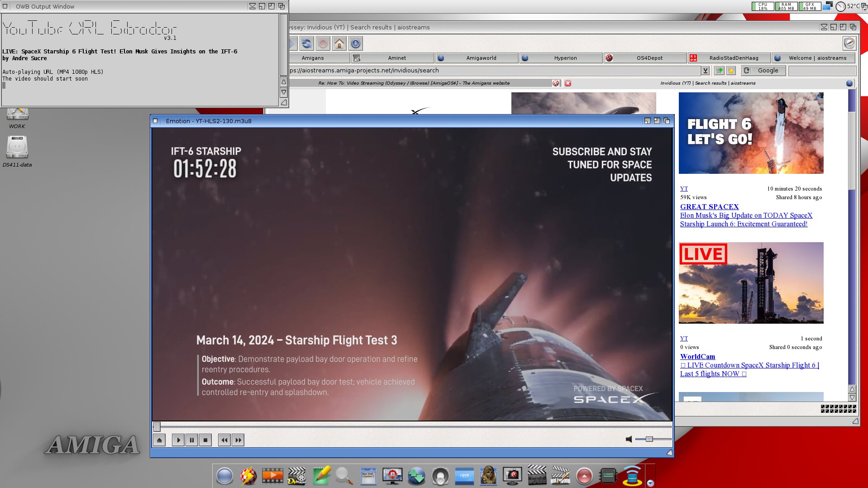
Task: Click the compass icon in browser toolbar
Action: click(849, 43)
